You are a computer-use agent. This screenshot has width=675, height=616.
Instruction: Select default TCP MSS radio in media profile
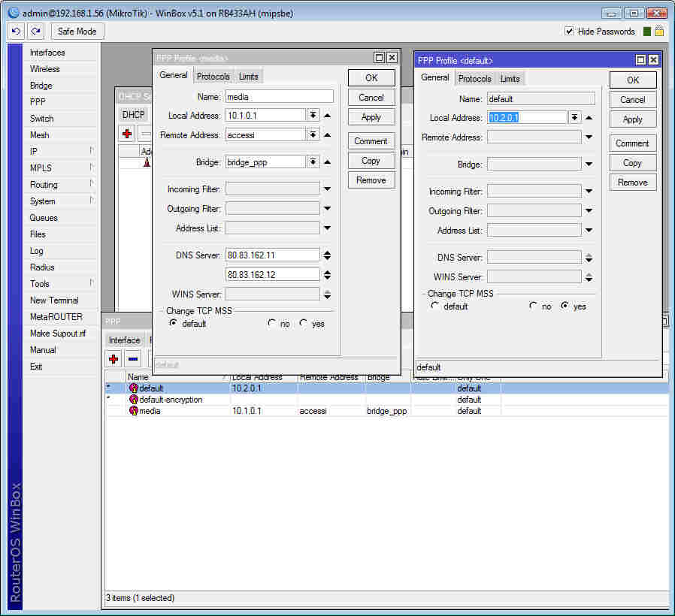pos(173,322)
